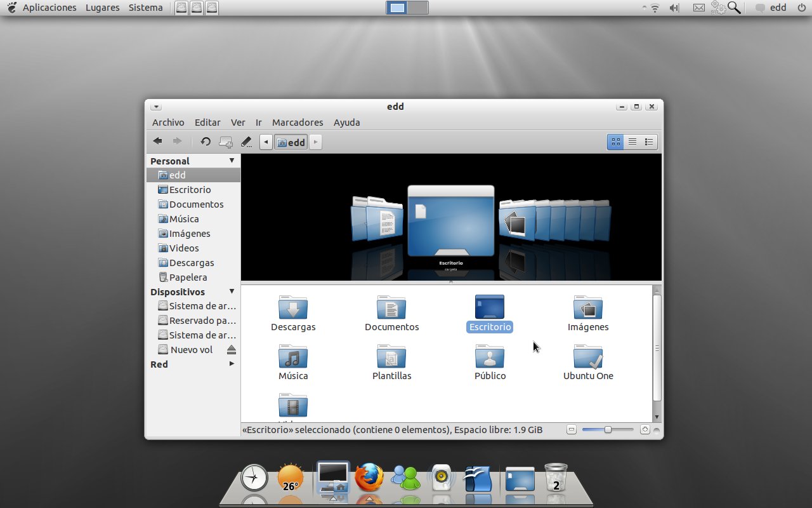Viewport: 812px width, 508px height.
Task: Open the Marcadores menu
Action: click(x=298, y=123)
